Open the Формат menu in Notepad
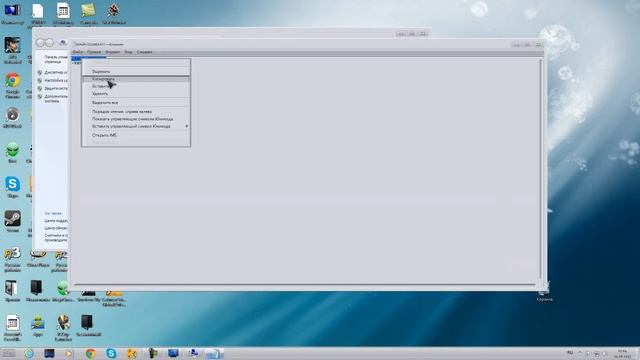 (113, 52)
